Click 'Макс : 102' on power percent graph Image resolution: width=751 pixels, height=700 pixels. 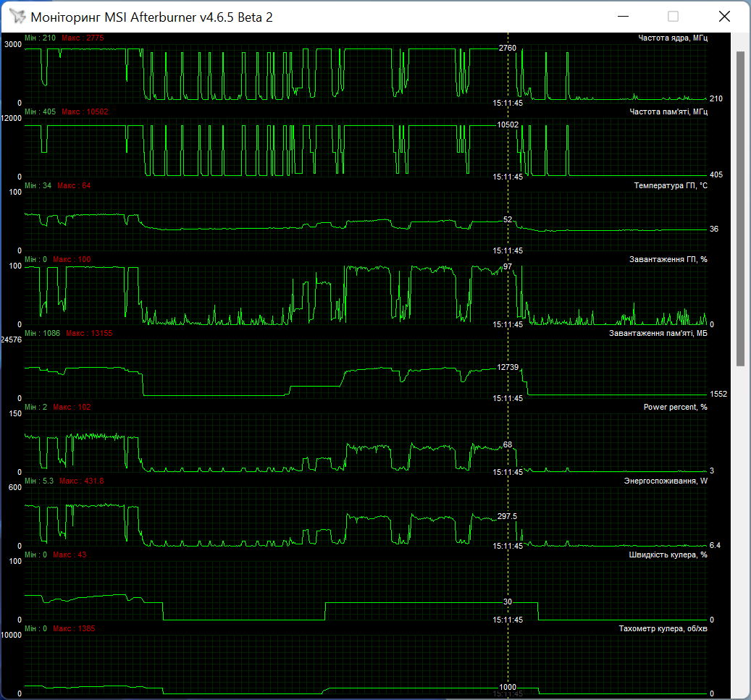[72, 407]
